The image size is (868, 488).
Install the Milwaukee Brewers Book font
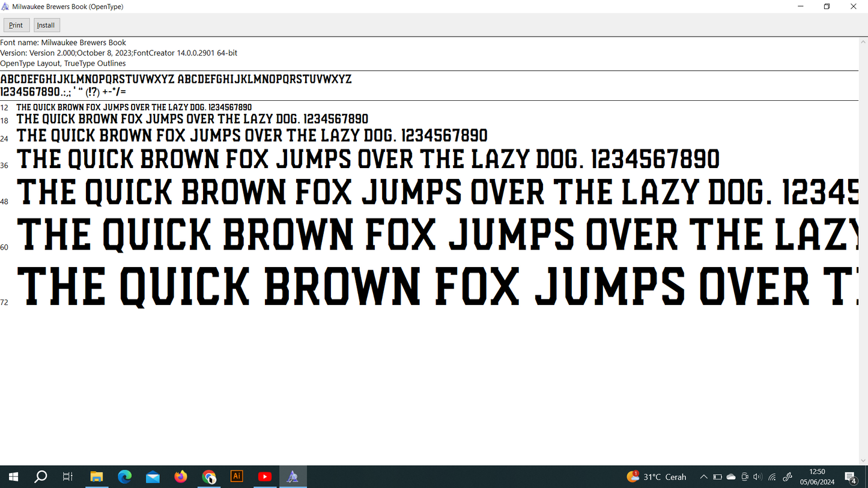click(x=46, y=25)
